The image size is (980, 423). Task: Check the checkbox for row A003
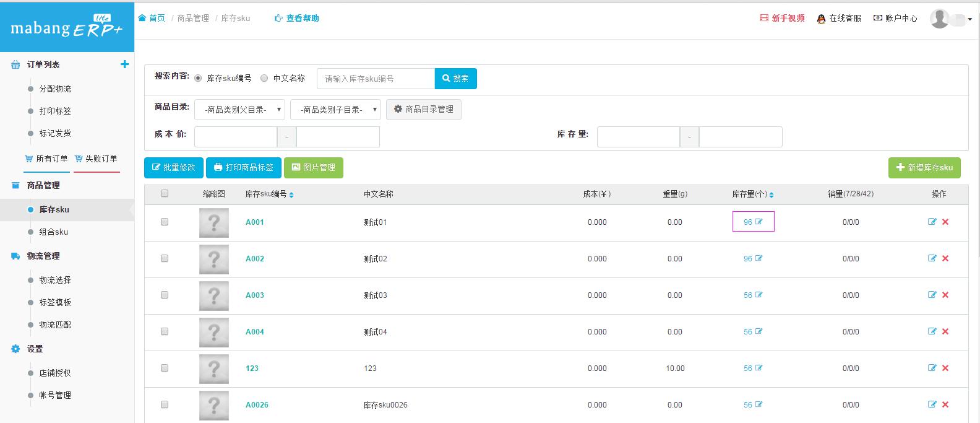click(165, 295)
